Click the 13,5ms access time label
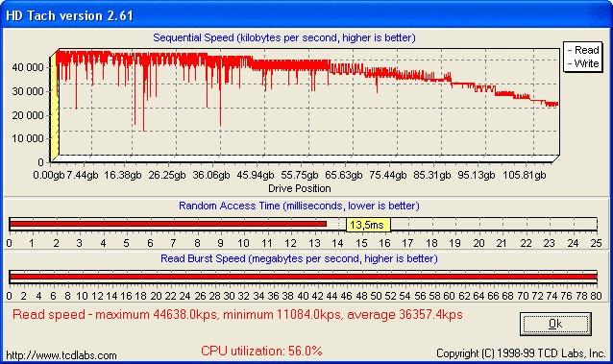 tap(368, 225)
